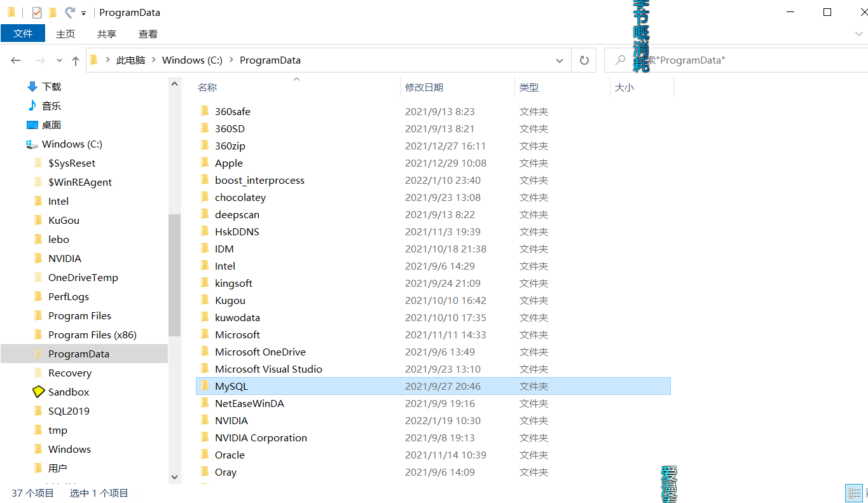Sort by the 类型 column header
The height and width of the screenshot is (503, 868).
point(529,87)
